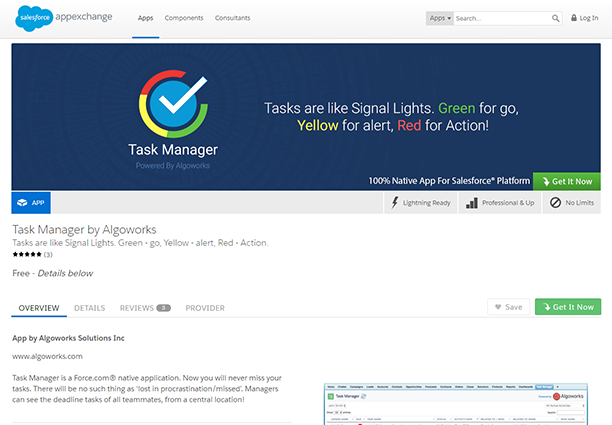Open the Apps navigation menu

[145, 18]
